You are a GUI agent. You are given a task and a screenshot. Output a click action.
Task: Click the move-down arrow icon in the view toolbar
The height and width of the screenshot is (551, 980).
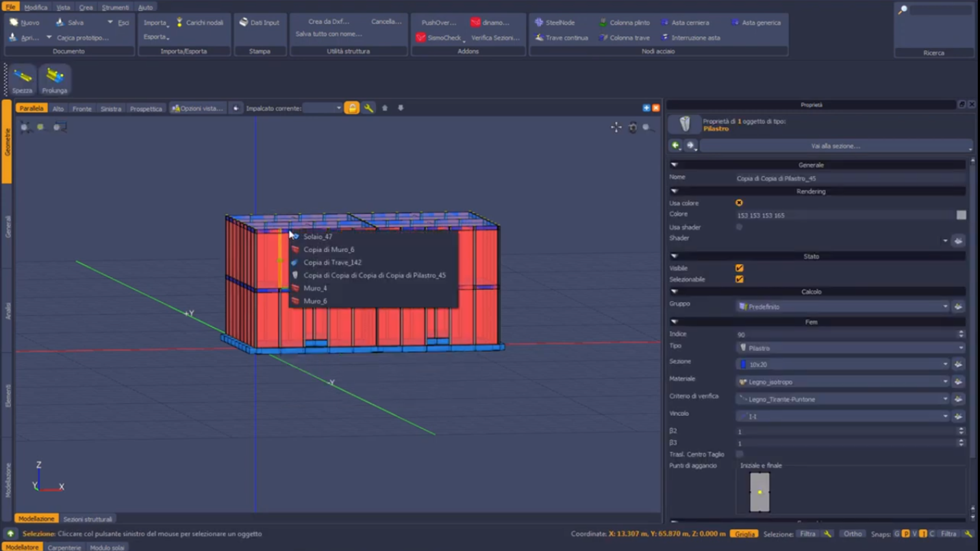point(401,108)
